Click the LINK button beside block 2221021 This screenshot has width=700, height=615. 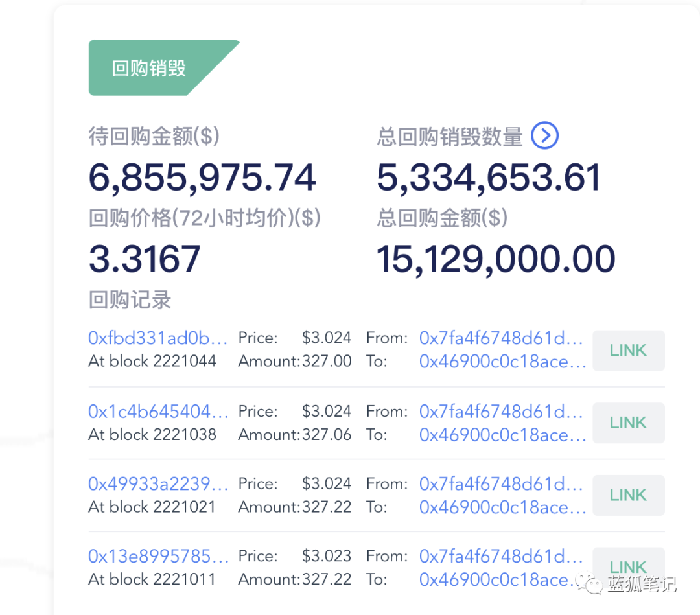coord(627,495)
